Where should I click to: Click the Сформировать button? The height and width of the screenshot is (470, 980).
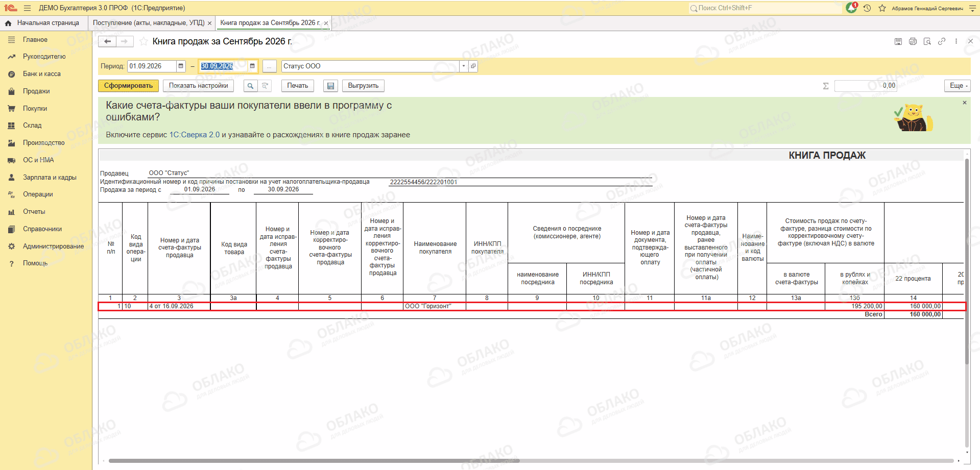[x=129, y=86]
